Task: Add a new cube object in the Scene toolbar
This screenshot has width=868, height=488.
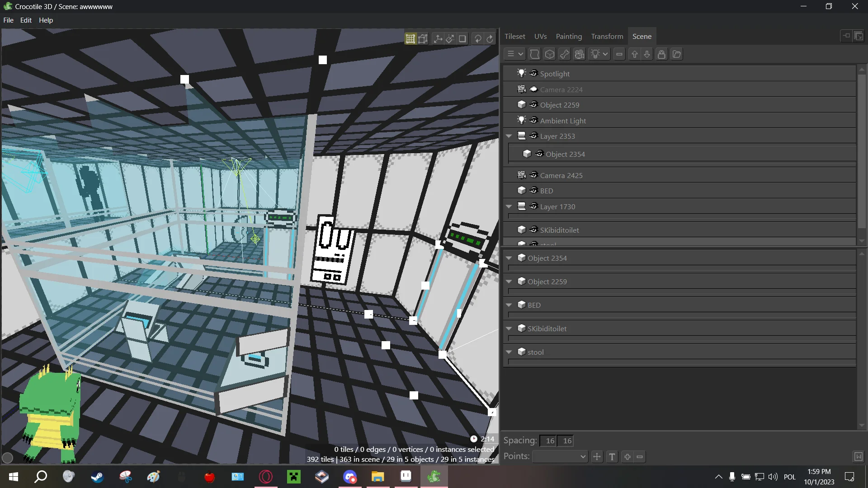Action: click(x=550, y=54)
